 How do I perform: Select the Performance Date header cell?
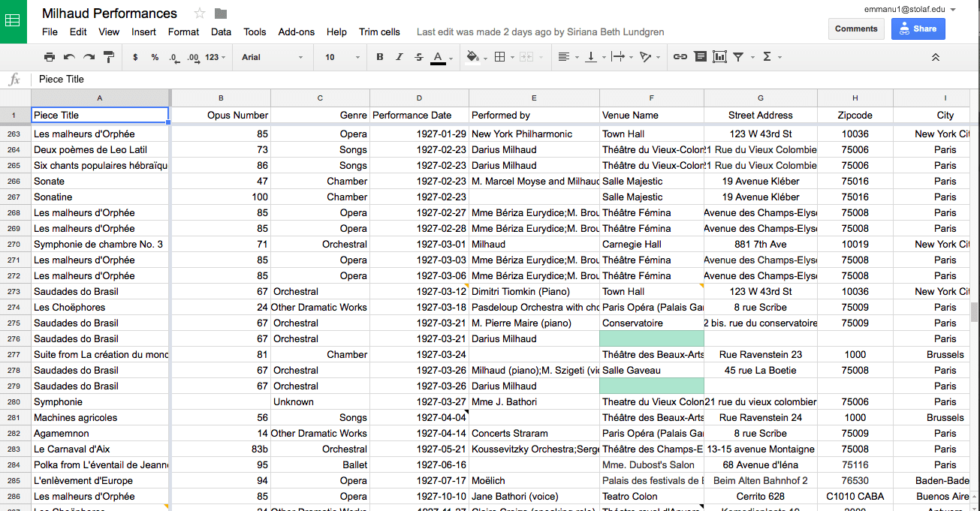coord(419,116)
